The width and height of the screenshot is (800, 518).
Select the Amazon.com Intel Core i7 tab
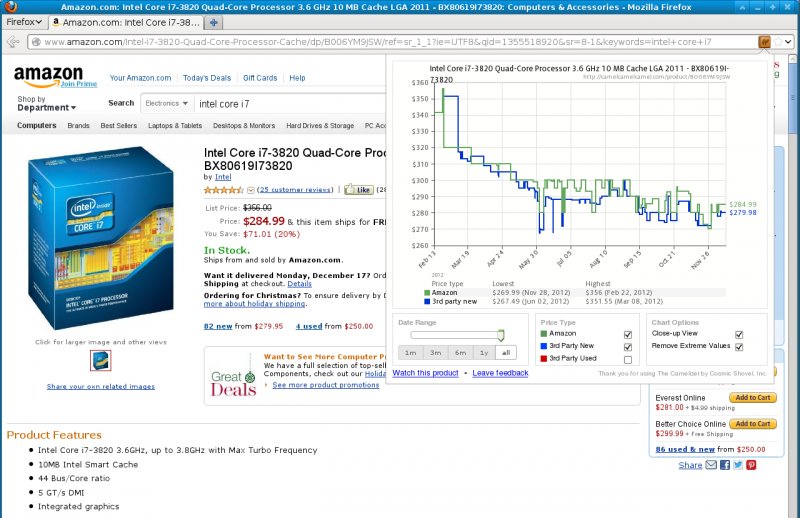(x=126, y=22)
